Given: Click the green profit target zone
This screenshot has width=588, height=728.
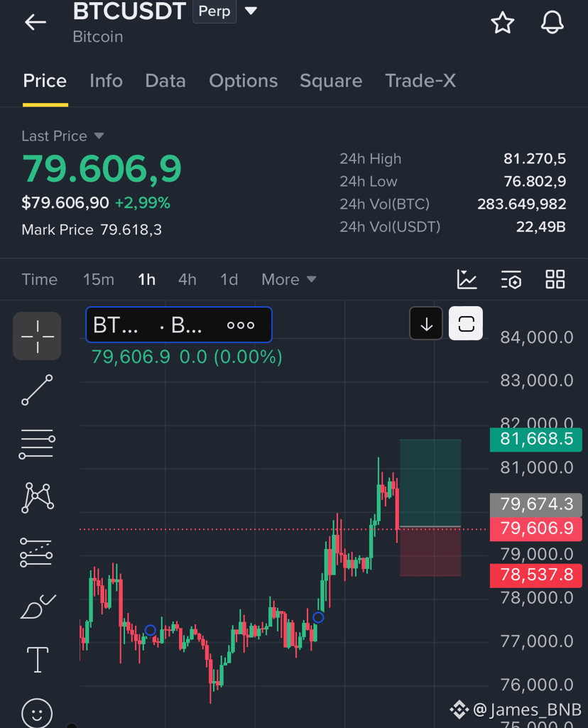Looking at the screenshot, I should [430, 483].
